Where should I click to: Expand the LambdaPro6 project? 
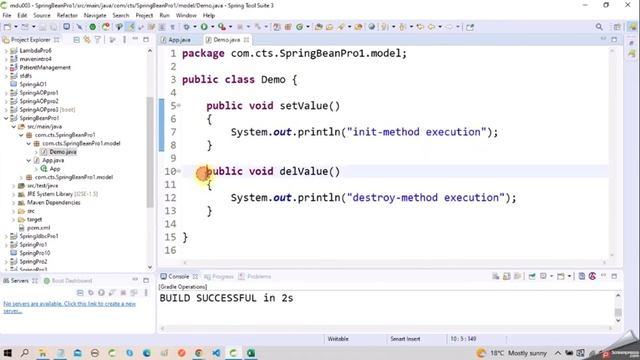pos(6,51)
